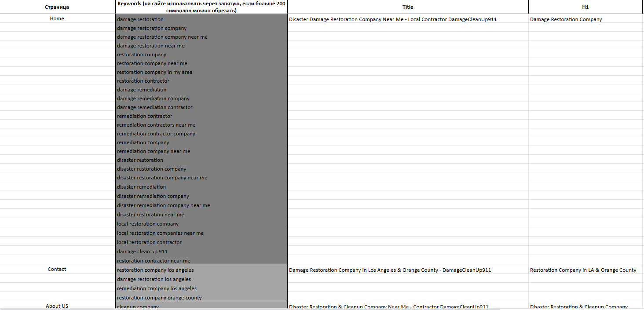Image resolution: width=644 pixels, height=310 pixels.
Task: Select 'restoration company in my area' cell
Action: click(201, 72)
